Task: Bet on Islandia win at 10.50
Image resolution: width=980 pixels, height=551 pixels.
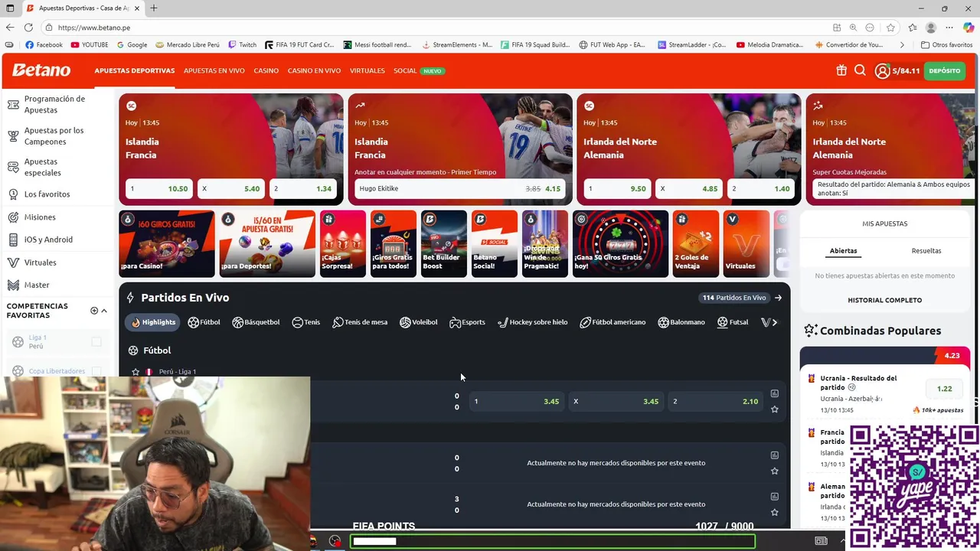Action: point(158,188)
